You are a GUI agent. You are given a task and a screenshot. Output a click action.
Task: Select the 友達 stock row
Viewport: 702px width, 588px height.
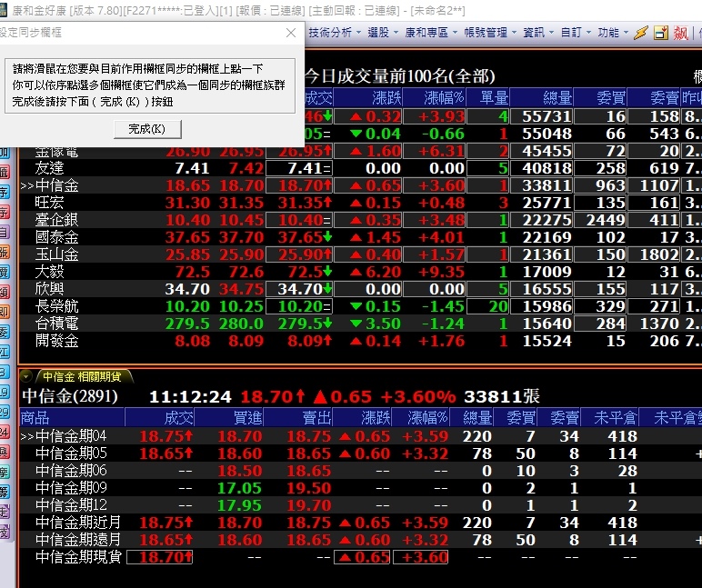pyautogui.click(x=360, y=168)
